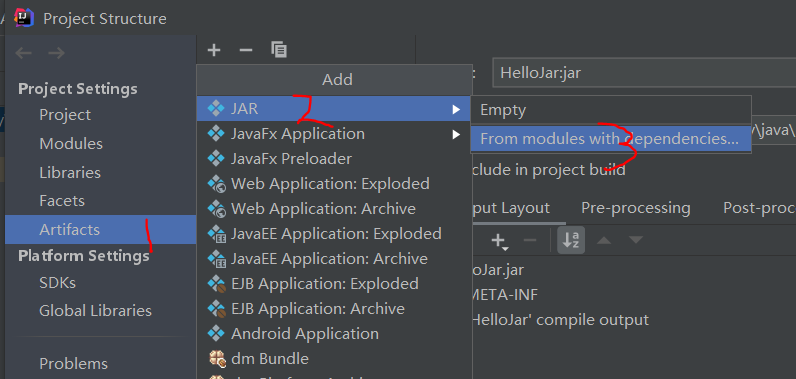The height and width of the screenshot is (379, 796).
Task: Toggle alphabetical sort in Output Layout
Action: [x=571, y=239]
